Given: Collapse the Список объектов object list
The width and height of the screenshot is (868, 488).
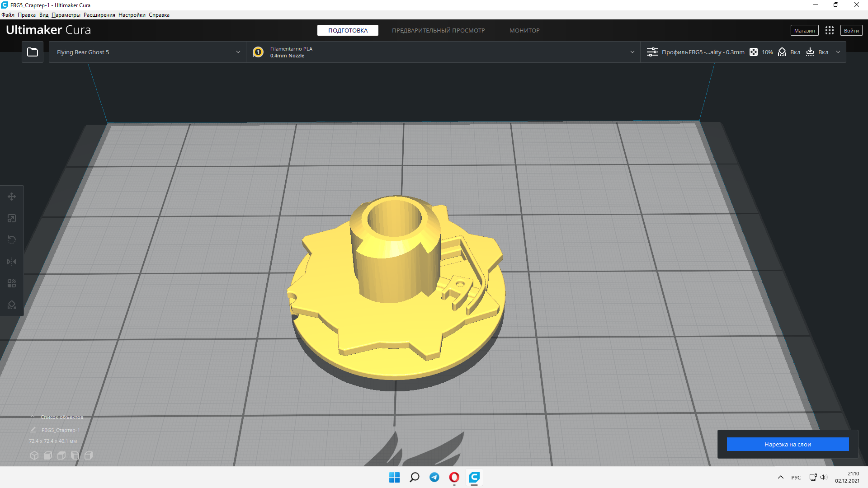Looking at the screenshot, I should coord(33,417).
